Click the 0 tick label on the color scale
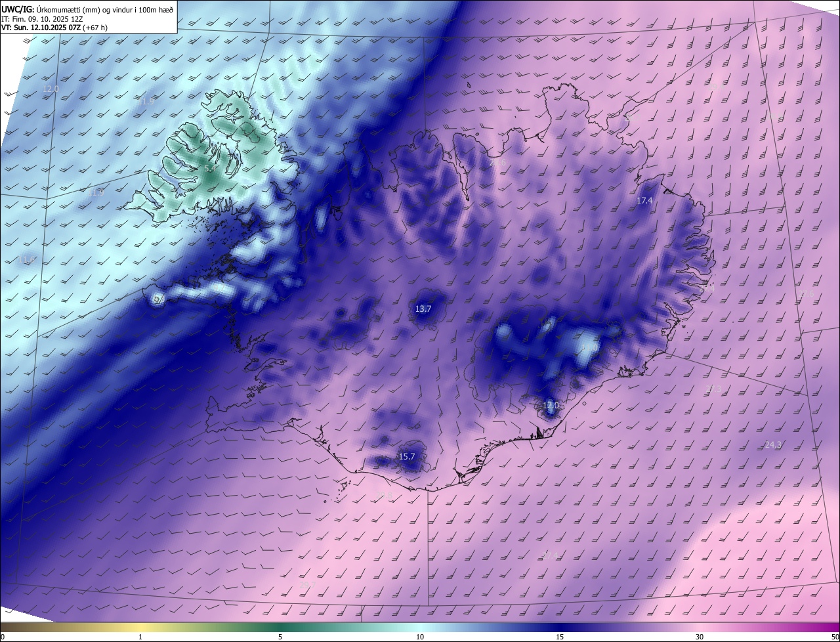 click(x=3, y=637)
